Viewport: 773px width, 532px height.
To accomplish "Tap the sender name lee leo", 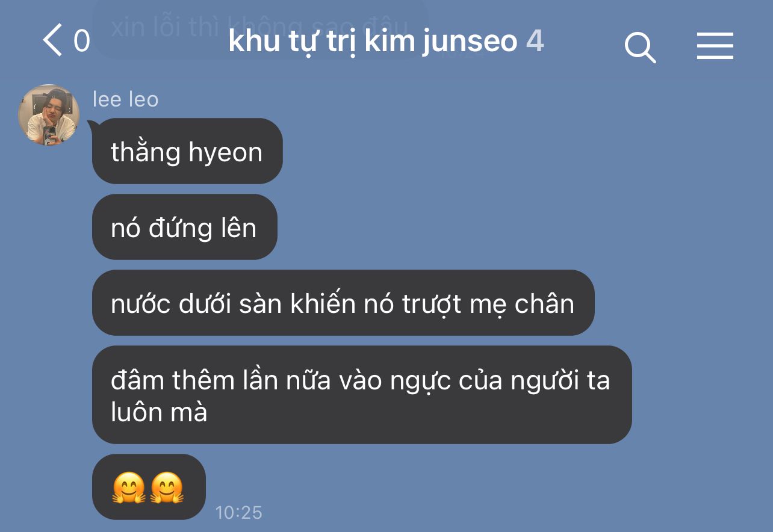I will click(x=125, y=99).
